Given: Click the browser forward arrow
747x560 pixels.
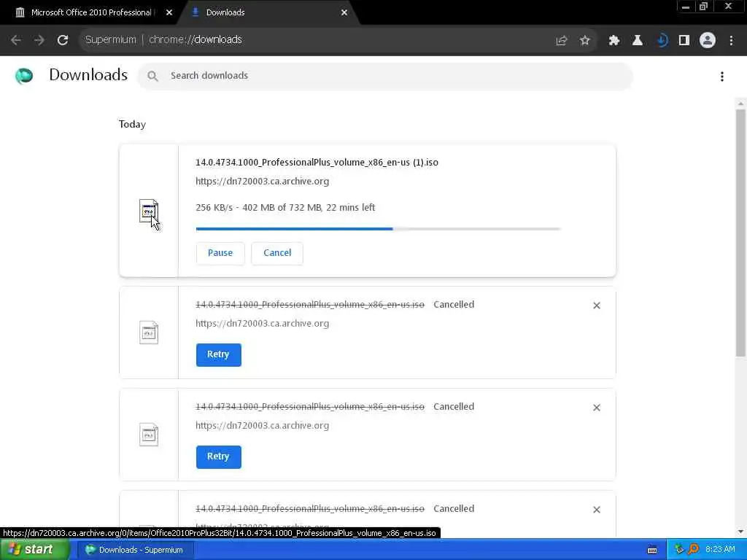Looking at the screenshot, I should click(x=39, y=40).
